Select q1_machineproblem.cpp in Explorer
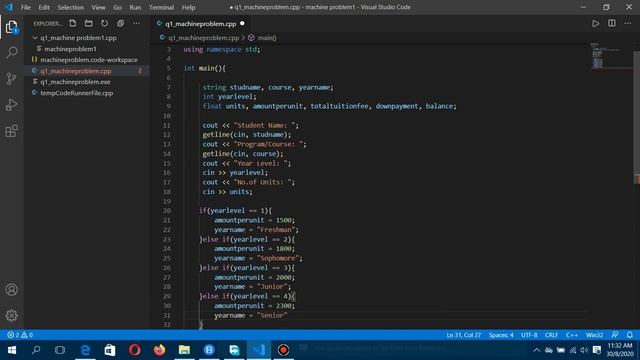640x360 pixels. [x=86, y=71]
